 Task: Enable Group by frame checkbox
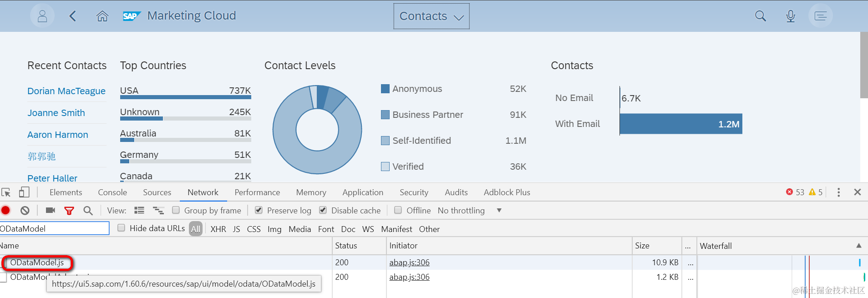tap(176, 210)
